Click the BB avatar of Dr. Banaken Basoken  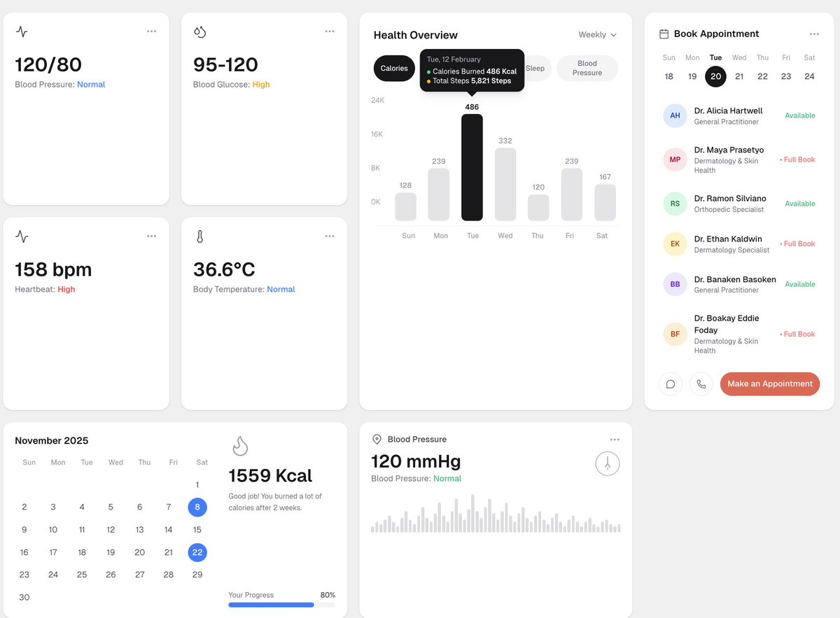click(x=675, y=284)
